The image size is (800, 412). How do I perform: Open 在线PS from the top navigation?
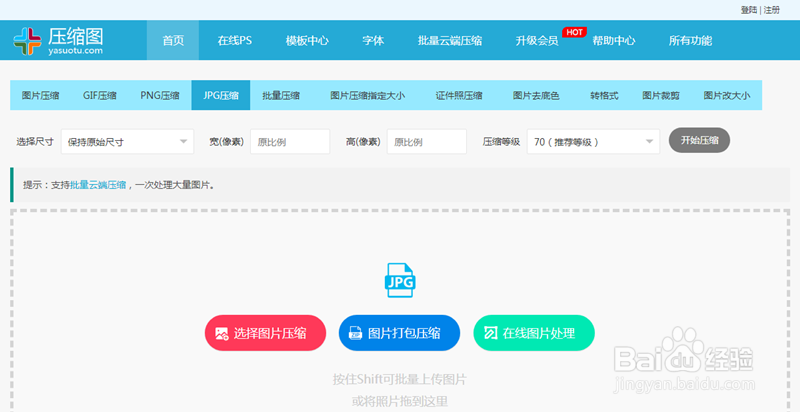click(x=235, y=41)
